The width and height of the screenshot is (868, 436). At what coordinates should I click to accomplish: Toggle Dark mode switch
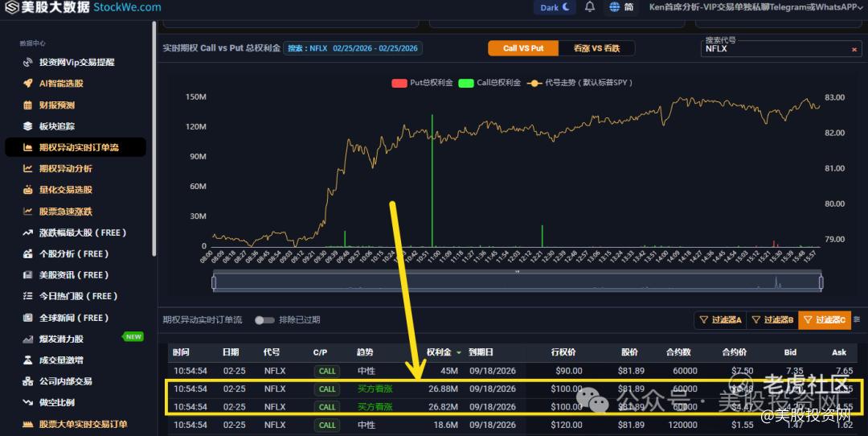coord(555,7)
